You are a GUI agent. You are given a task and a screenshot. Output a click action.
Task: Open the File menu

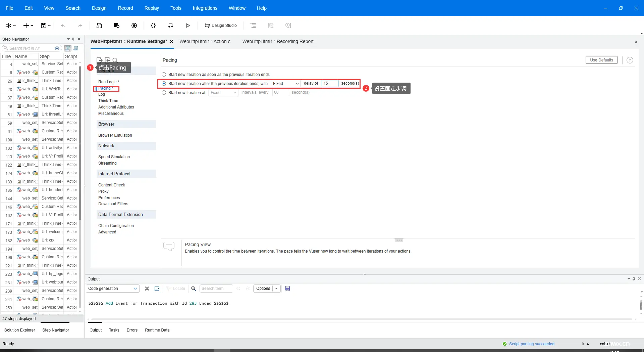pyautogui.click(x=9, y=8)
